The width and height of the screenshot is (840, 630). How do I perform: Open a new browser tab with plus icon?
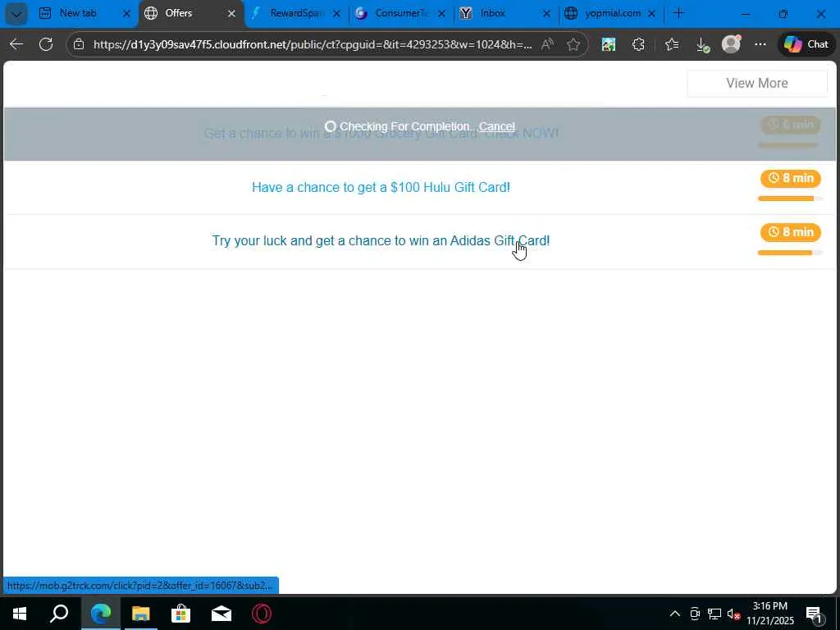pos(678,13)
